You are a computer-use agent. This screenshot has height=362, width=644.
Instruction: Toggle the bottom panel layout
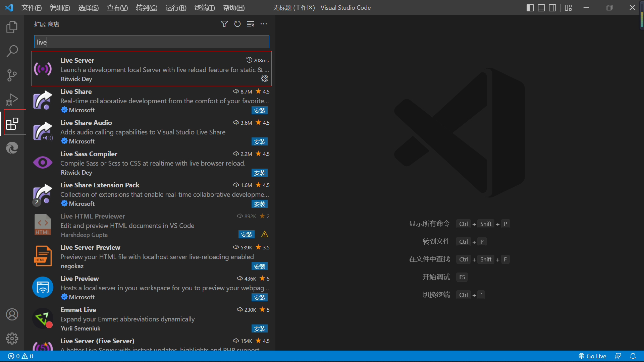click(x=541, y=8)
